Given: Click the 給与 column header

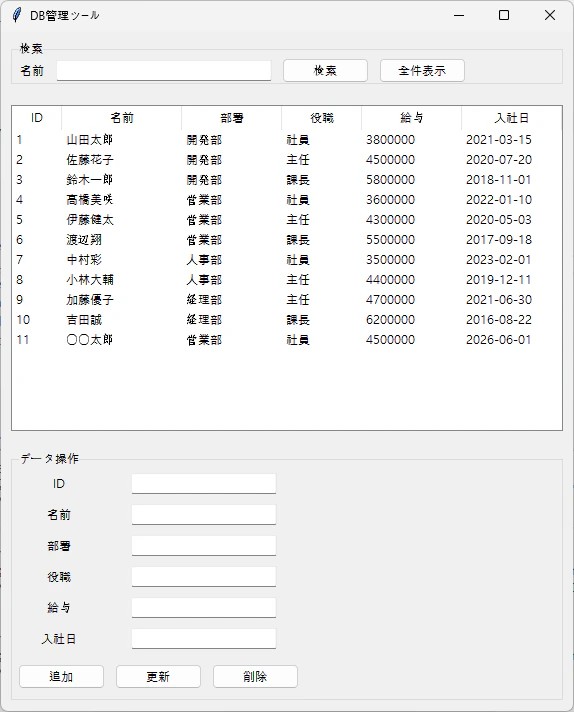Looking at the screenshot, I should (411, 118).
